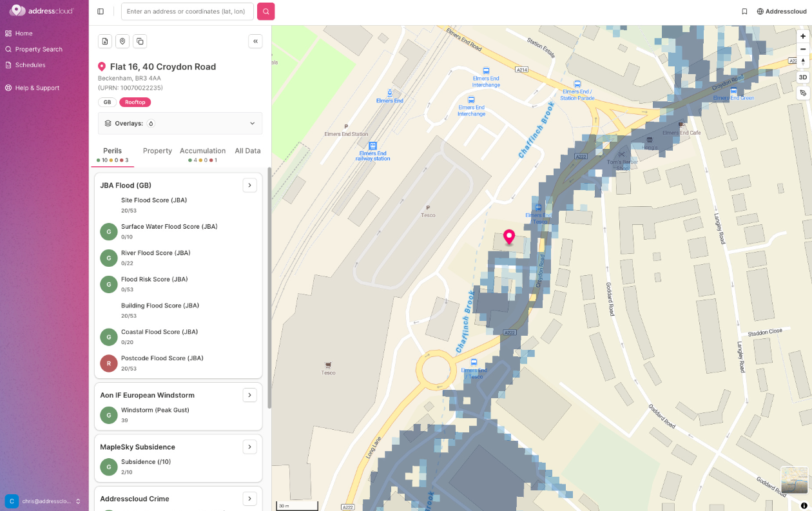Click the River Flood Score green indicator

point(108,258)
